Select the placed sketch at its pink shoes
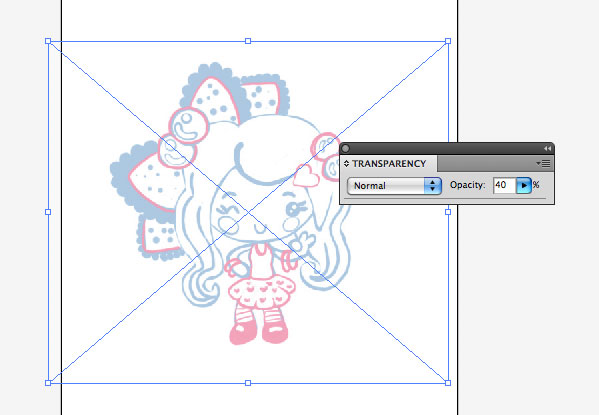 258,332
